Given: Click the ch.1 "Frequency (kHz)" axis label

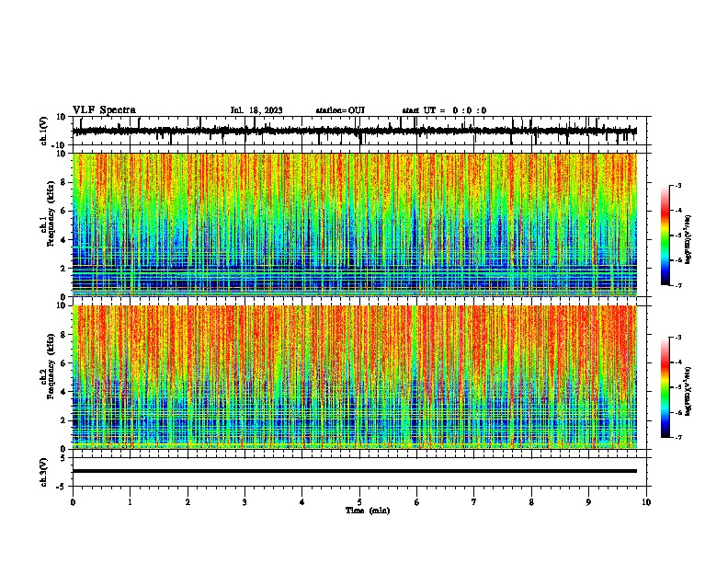Looking at the screenshot, I should click(51, 213).
